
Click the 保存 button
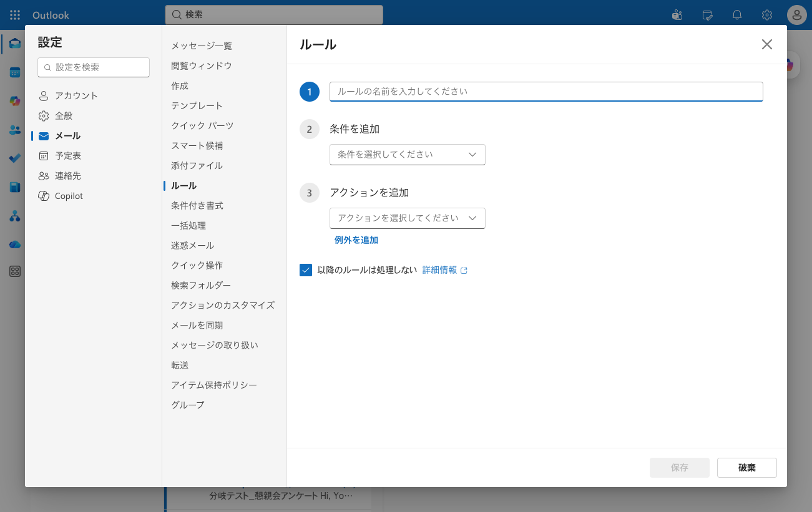tap(680, 468)
